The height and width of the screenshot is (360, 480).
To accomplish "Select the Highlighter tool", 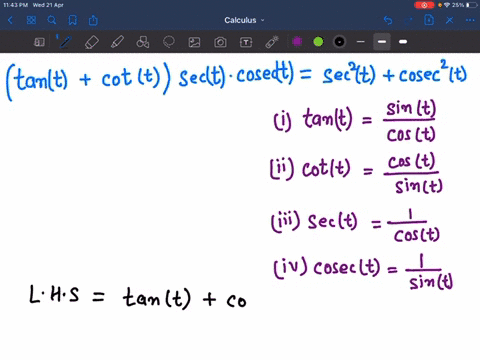I will (117, 42).
